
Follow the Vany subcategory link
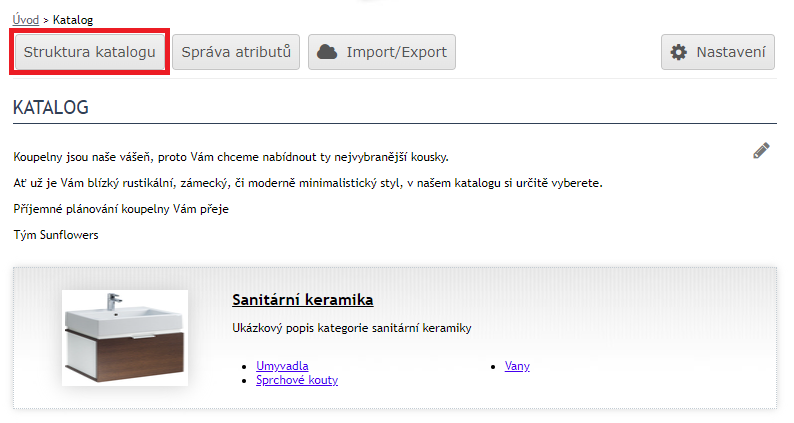[x=517, y=366]
